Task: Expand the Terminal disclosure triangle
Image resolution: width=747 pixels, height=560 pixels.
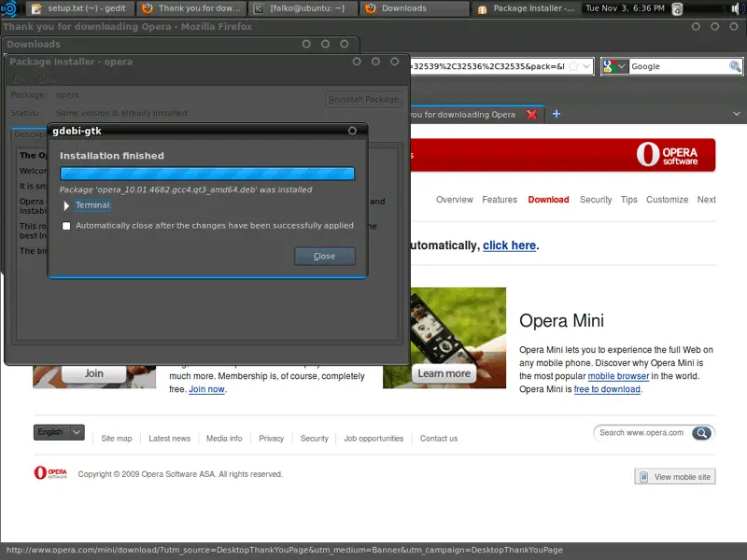Action: click(66, 205)
